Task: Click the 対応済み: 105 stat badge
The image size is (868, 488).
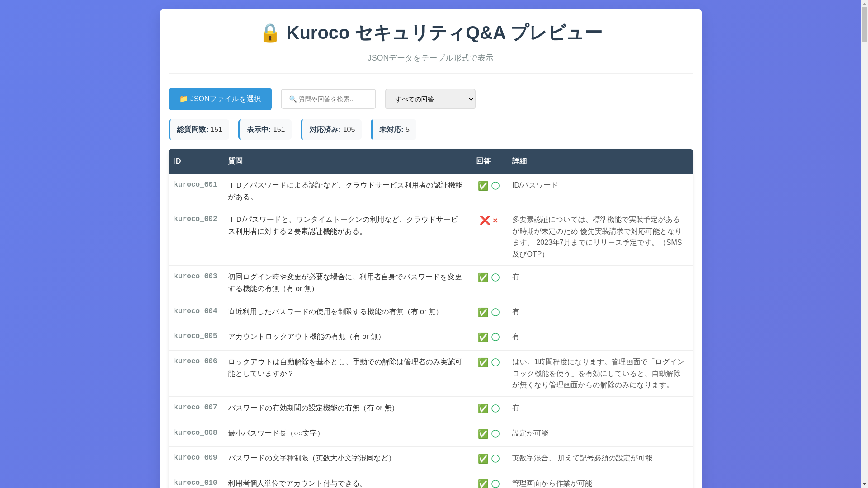Action: click(331, 130)
